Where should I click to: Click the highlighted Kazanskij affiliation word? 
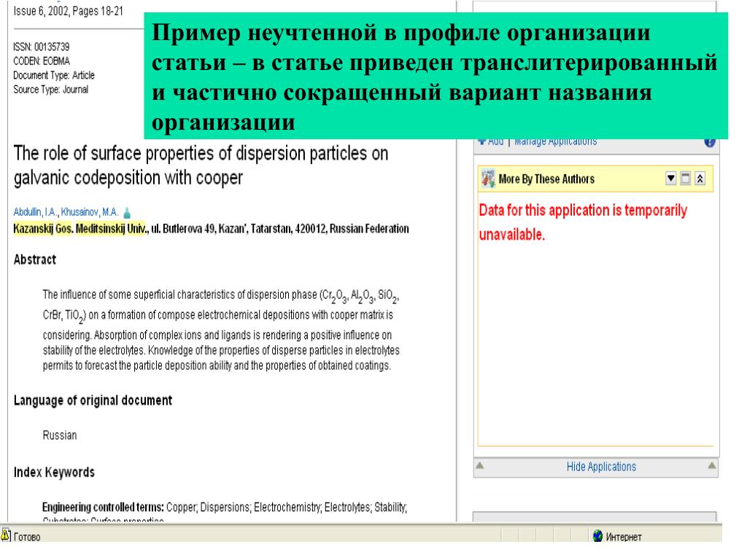click(x=34, y=229)
